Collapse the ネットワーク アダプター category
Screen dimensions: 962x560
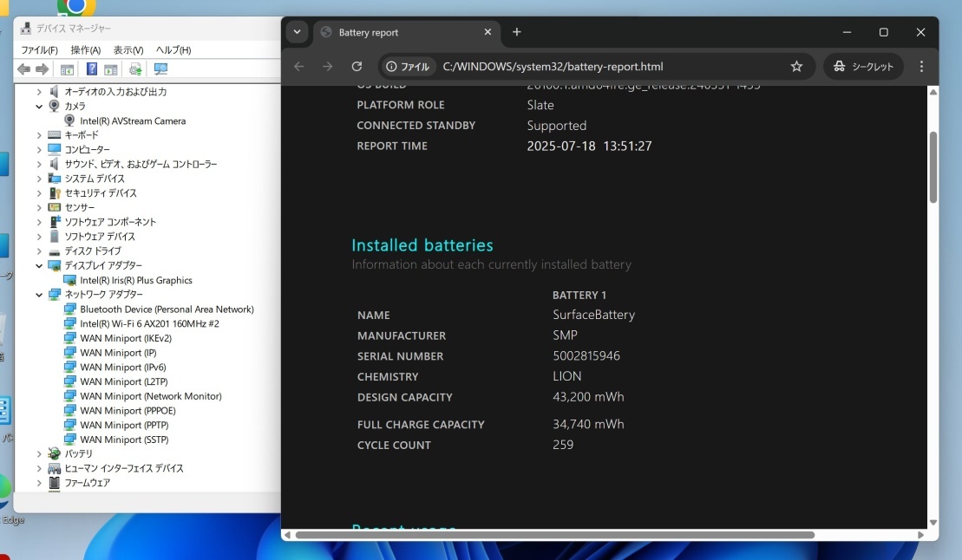pos(39,295)
